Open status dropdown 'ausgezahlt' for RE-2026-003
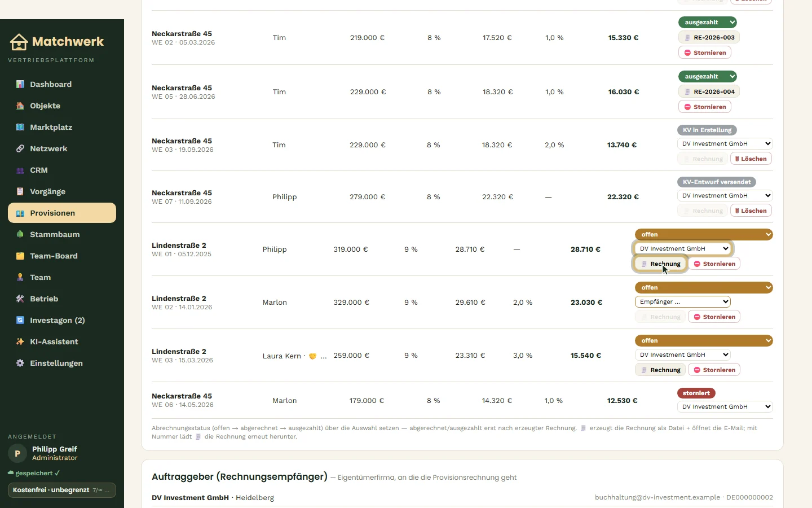812x508 pixels. point(708,23)
